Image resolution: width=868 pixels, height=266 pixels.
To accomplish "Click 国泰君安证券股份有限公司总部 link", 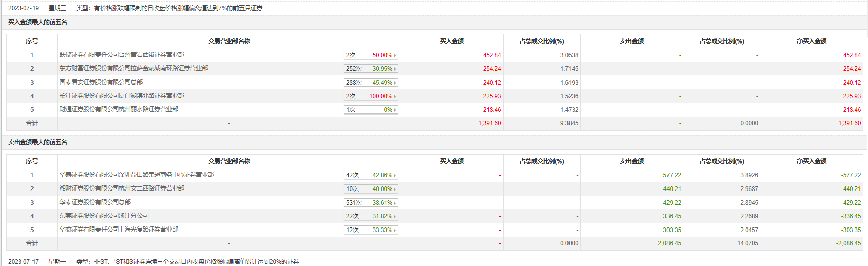I will coord(101,82).
